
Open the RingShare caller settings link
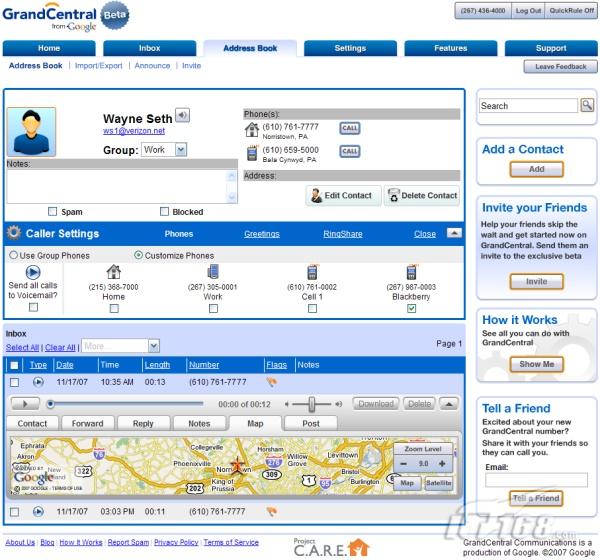(x=343, y=234)
